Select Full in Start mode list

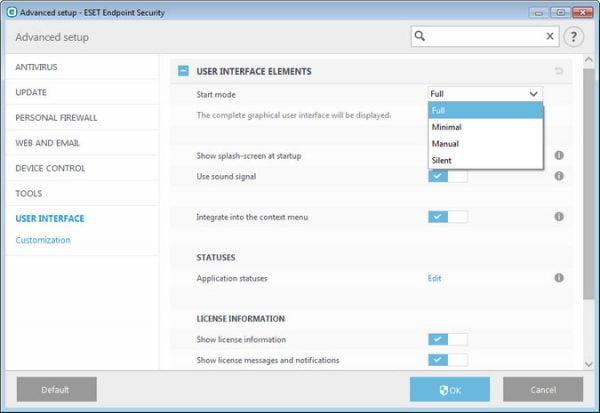point(485,111)
